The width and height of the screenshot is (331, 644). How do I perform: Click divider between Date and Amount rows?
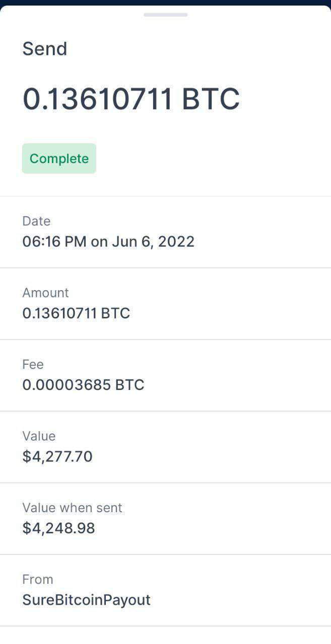tap(165, 268)
